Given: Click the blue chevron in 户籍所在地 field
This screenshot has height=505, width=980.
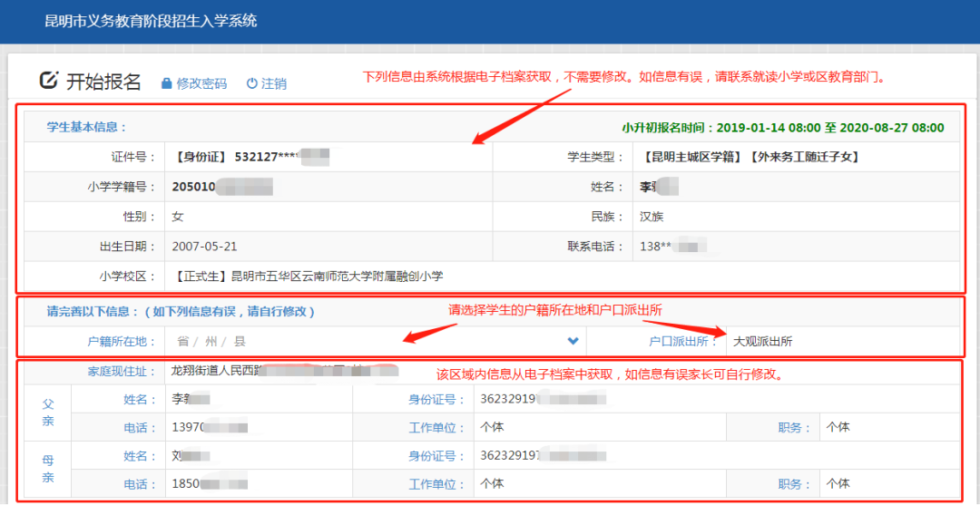Looking at the screenshot, I should (573, 341).
